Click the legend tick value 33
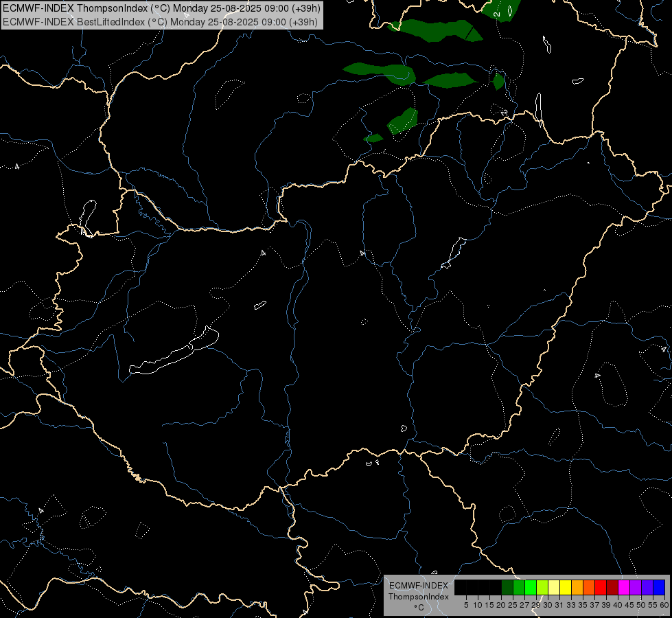 point(571,605)
